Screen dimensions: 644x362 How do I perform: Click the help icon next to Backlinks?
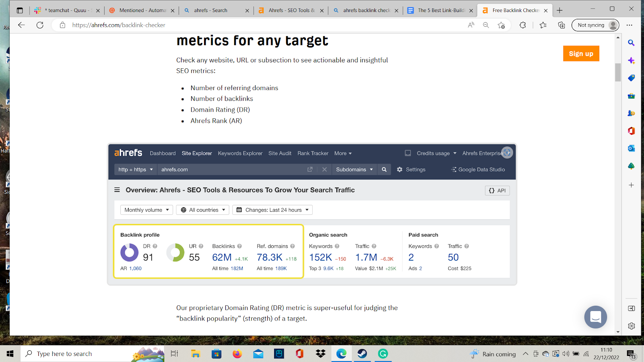coord(239,246)
